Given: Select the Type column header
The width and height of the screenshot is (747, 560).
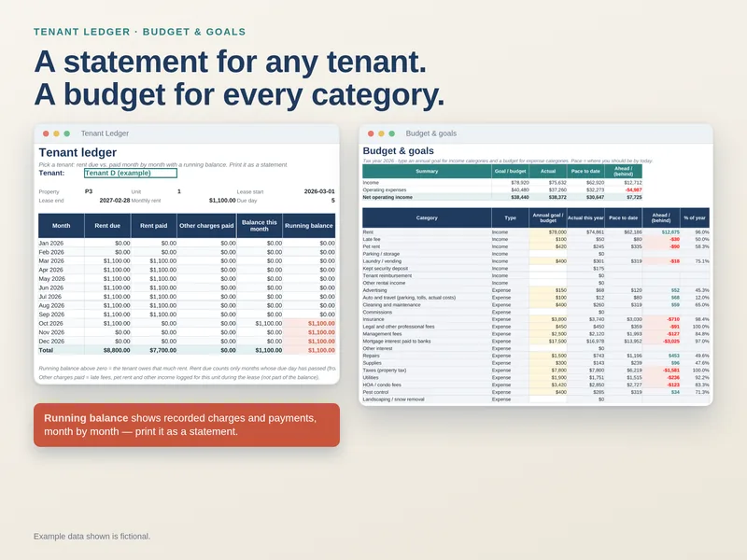Looking at the screenshot, I should [x=510, y=218].
